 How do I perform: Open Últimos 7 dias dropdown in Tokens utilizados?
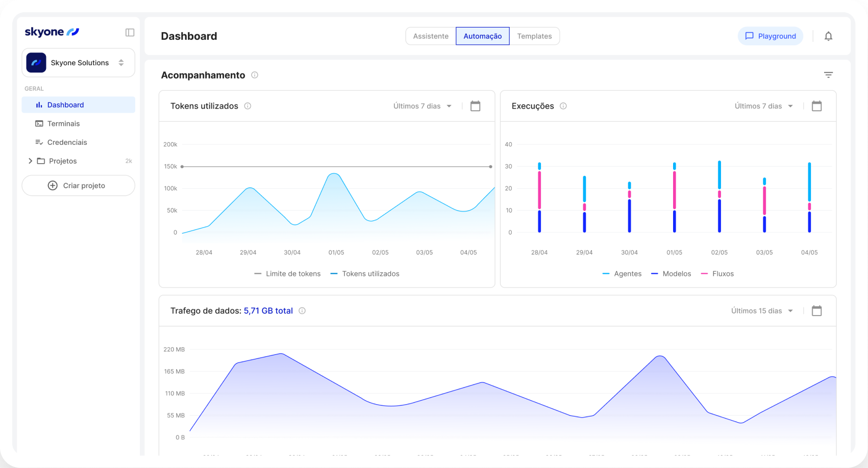423,106
